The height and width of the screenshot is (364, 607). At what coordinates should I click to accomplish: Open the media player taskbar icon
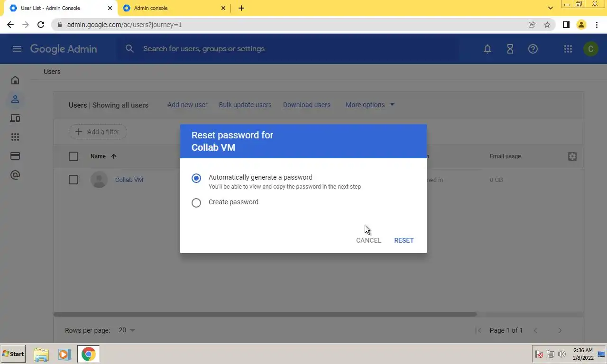pyautogui.click(x=64, y=354)
